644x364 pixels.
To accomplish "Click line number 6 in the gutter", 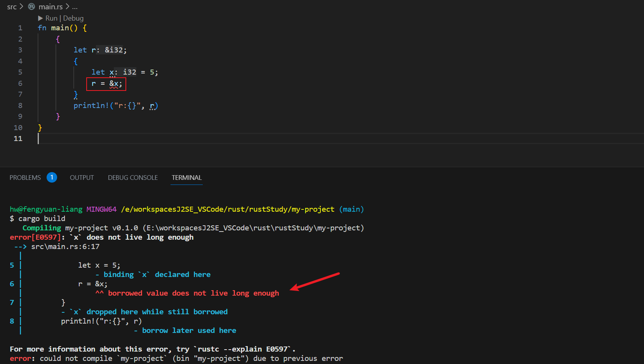I will [x=20, y=84].
